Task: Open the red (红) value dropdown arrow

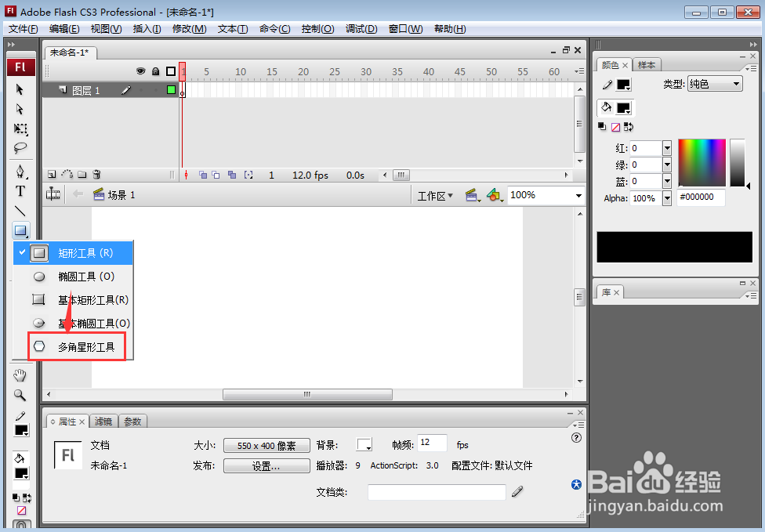Action: (667, 148)
